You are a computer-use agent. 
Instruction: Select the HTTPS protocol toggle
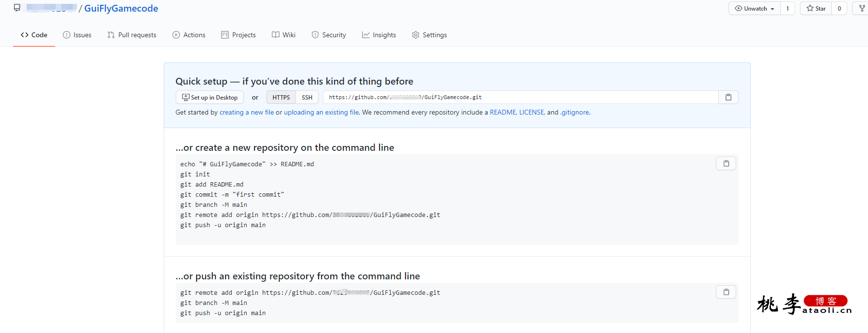[281, 97]
